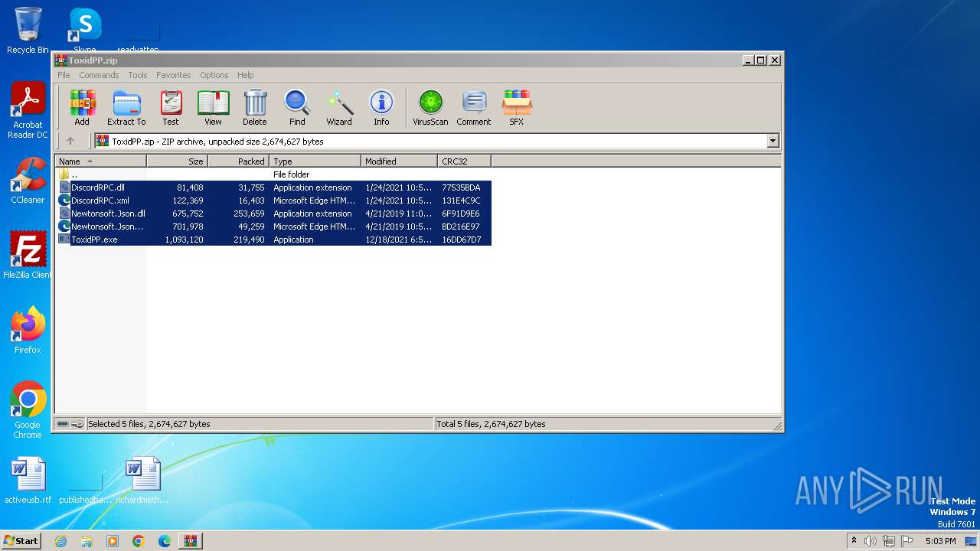Click the Start button
The width and height of the screenshot is (980, 551).
21,540
